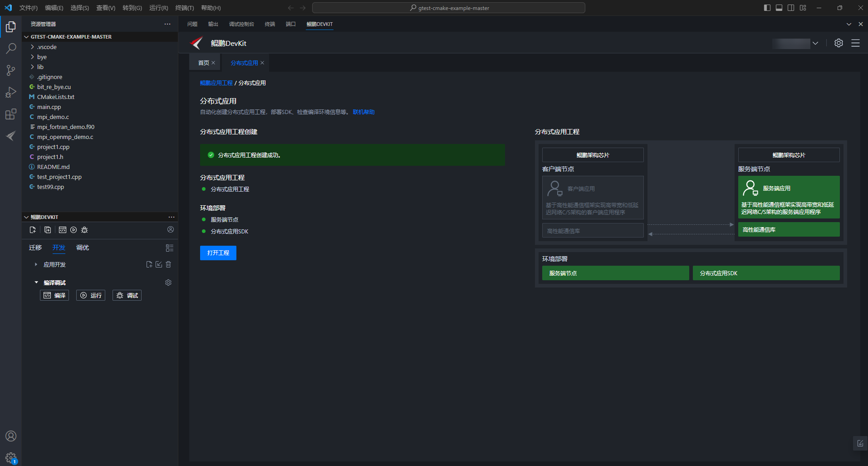Switch to the 问题 panel tab
868x466 pixels.
pos(192,24)
